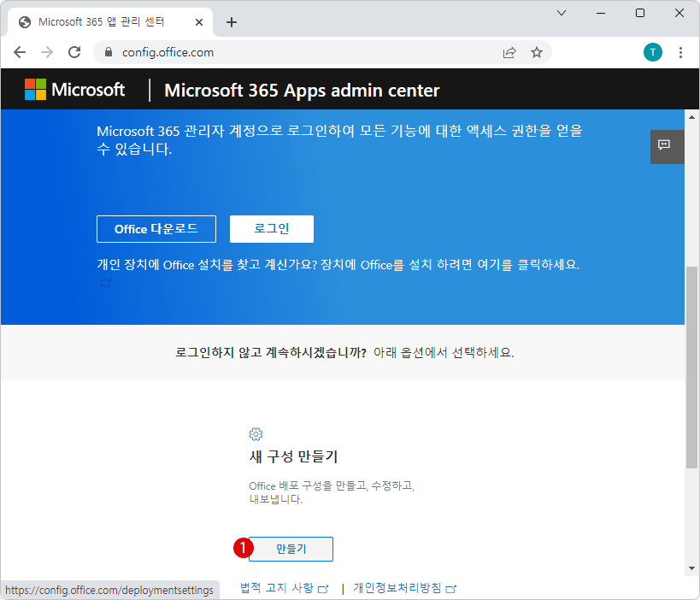Select the Microsoft 365 앱 관리 센터 tab

110,22
